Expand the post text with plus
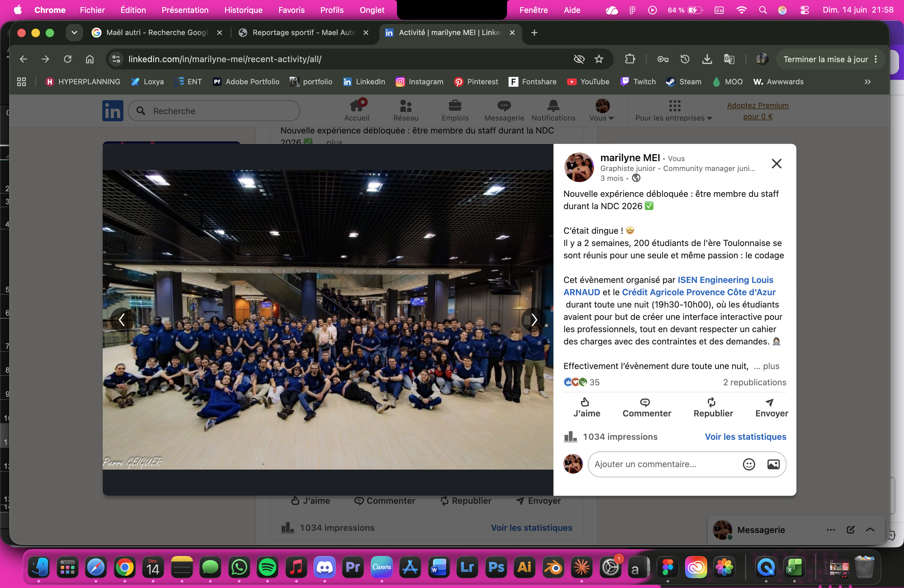Image resolution: width=904 pixels, height=588 pixels. (x=771, y=366)
